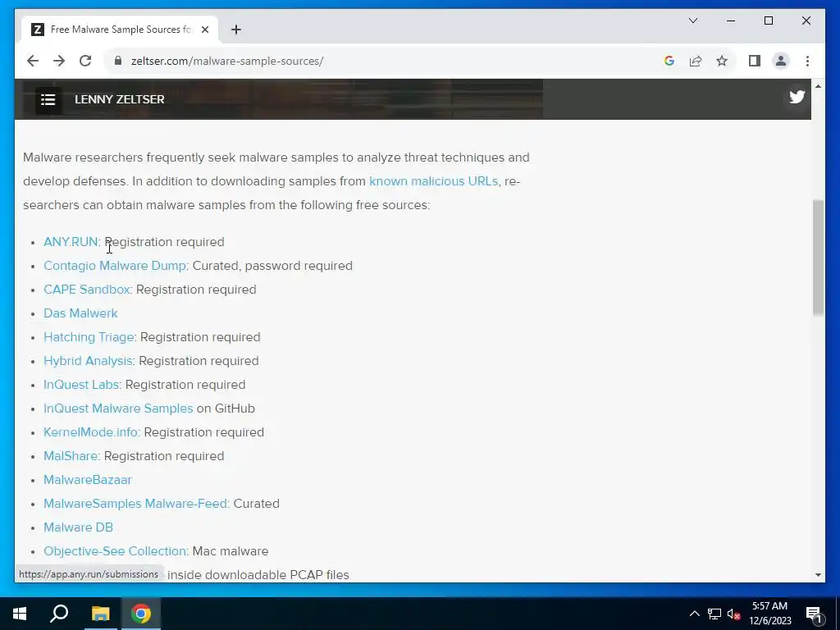Image resolution: width=840 pixels, height=630 pixels.
Task: Click the scrollbar down arrow
Action: click(x=818, y=575)
